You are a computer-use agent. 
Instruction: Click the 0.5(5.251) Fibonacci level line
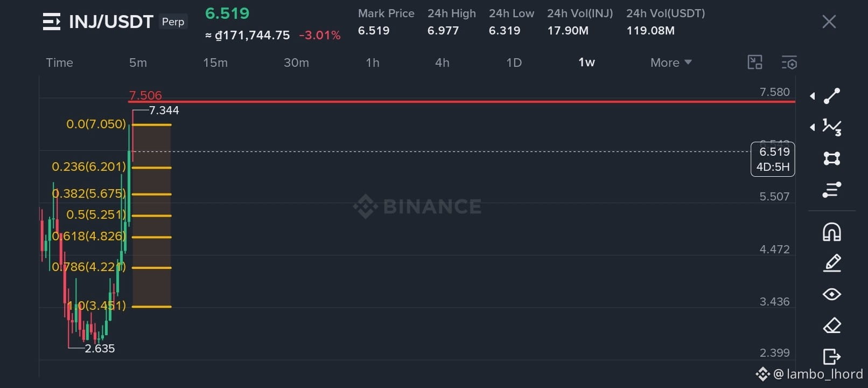151,216
